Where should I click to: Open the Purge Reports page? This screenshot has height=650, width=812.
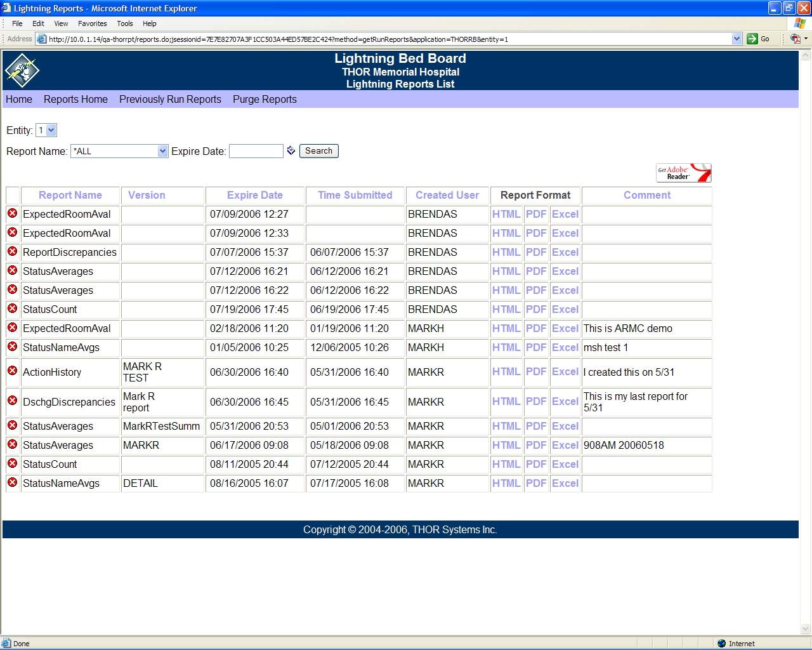click(x=265, y=99)
